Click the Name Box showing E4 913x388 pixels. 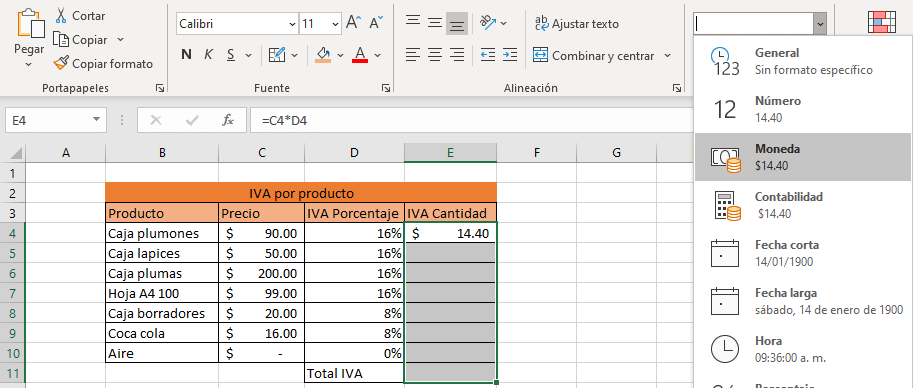tap(48, 121)
